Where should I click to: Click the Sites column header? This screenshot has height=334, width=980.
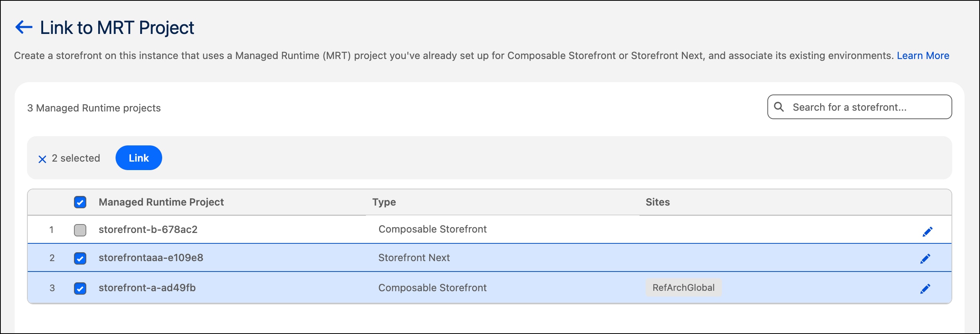click(x=658, y=202)
